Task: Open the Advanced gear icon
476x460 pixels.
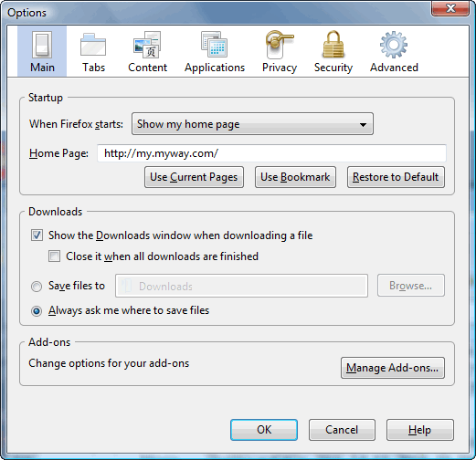Action: pos(394,45)
